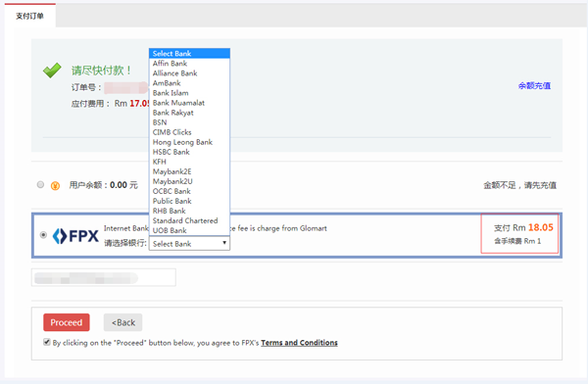The image size is (588, 384).
Task: Open the Terms and Conditions link
Action: point(299,343)
